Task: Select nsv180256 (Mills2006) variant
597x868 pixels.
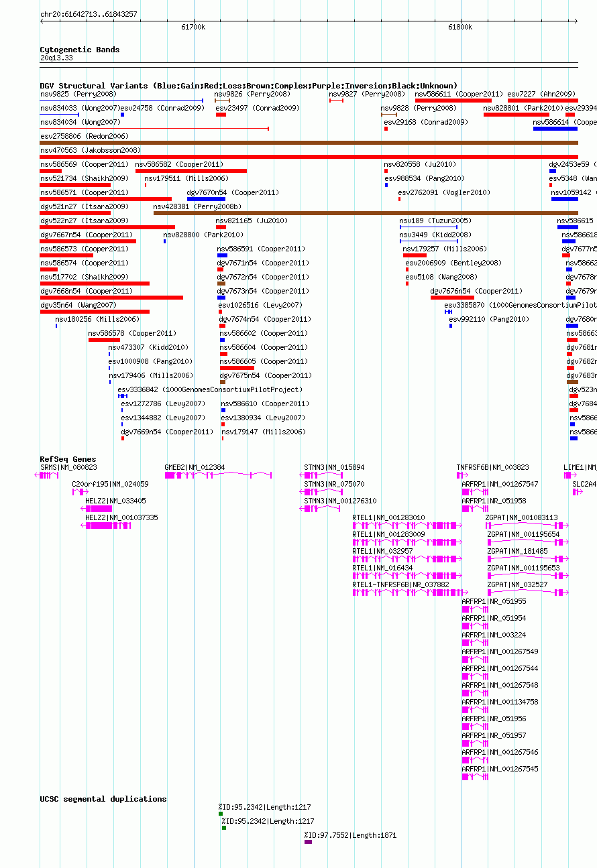Action: coord(56,326)
